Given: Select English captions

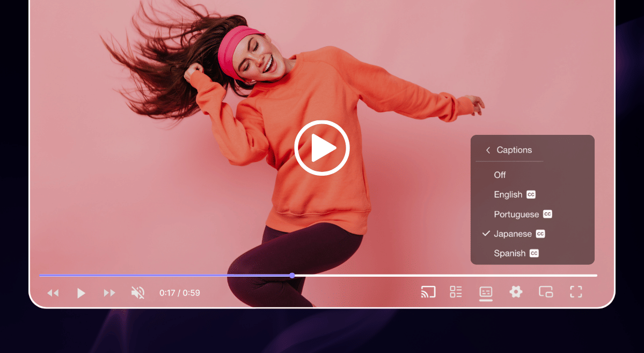Looking at the screenshot, I should (508, 194).
